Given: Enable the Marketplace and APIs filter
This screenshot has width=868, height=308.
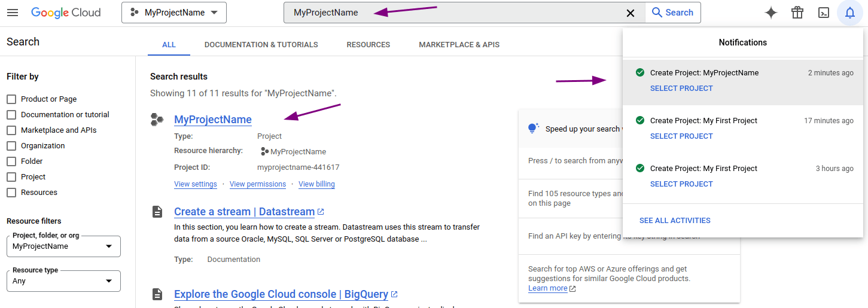Looking at the screenshot, I should (x=11, y=130).
